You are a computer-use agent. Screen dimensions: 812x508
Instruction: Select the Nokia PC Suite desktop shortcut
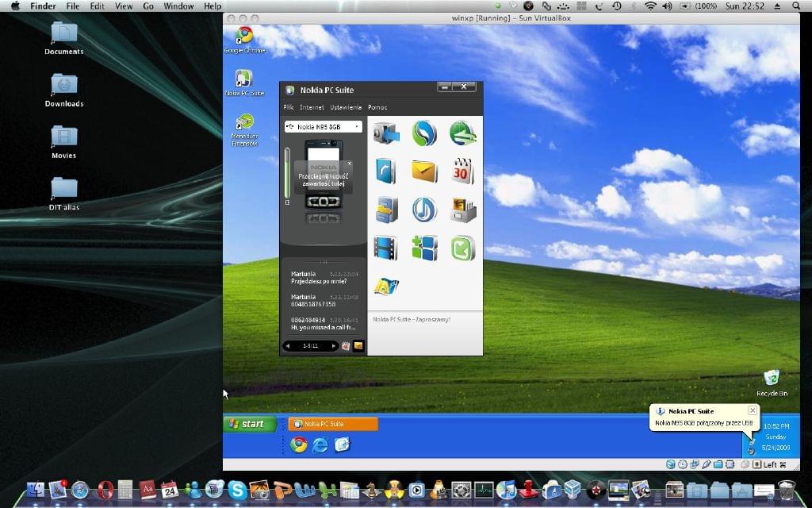pyautogui.click(x=244, y=83)
